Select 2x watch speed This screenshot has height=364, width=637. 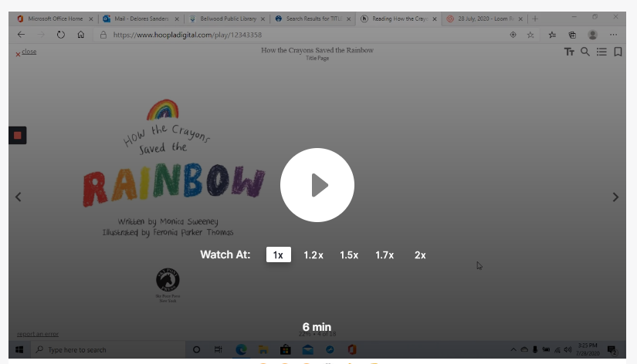click(x=420, y=254)
